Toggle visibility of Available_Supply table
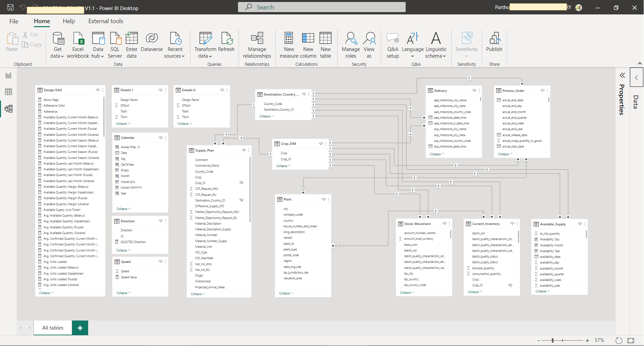Viewport: 644px width, 346px height. tap(580, 224)
